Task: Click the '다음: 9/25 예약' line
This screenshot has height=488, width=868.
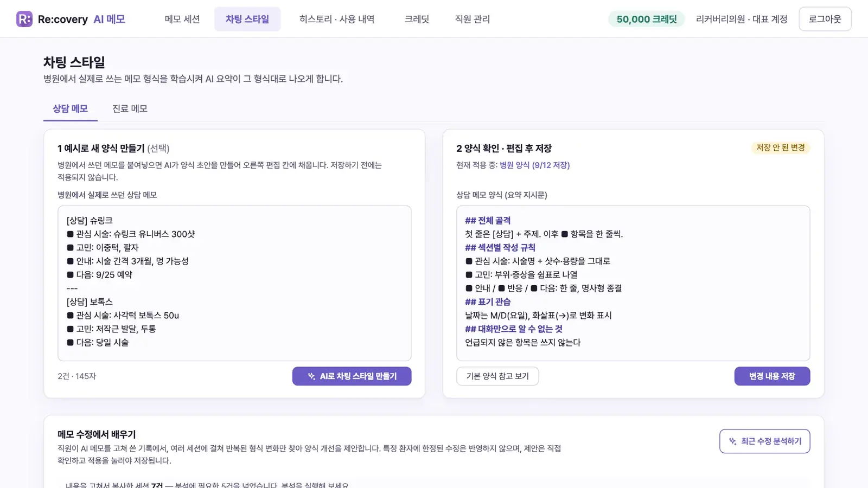Action: point(100,275)
